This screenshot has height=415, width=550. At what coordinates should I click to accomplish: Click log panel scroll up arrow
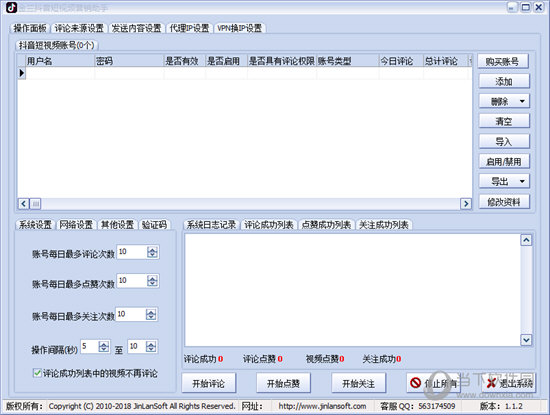[x=526, y=240]
